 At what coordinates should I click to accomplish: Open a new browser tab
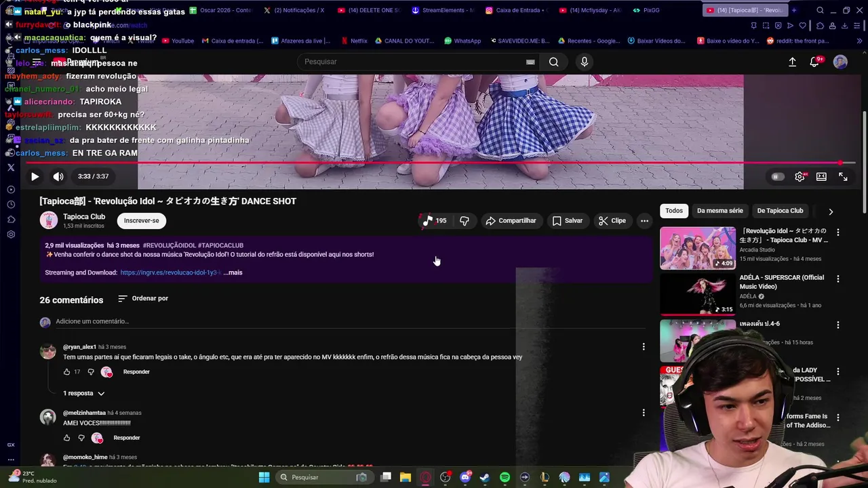794,10
